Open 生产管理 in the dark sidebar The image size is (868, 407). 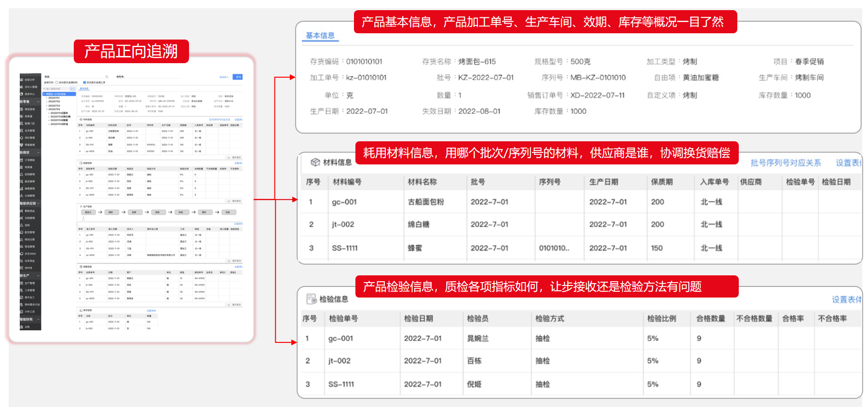tap(30, 283)
